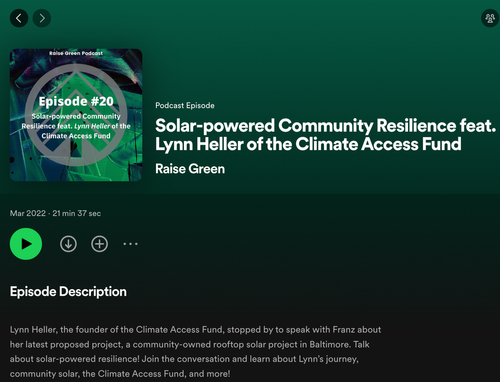Click the Podcast Episode label

coord(185,106)
